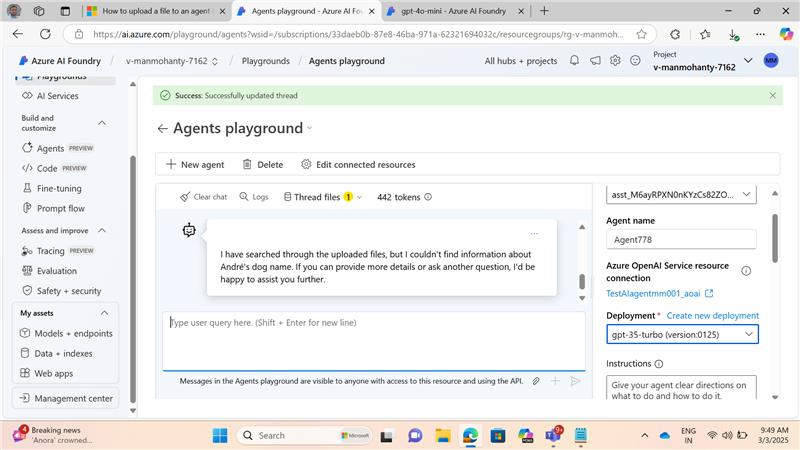The image size is (800, 450).
Task: Open browser downloads icon
Action: click(x=734, y=34)
